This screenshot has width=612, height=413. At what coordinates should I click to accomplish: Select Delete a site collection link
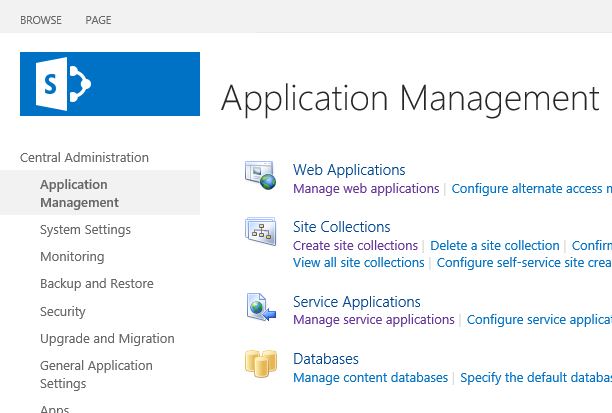(x=495, y=245)
